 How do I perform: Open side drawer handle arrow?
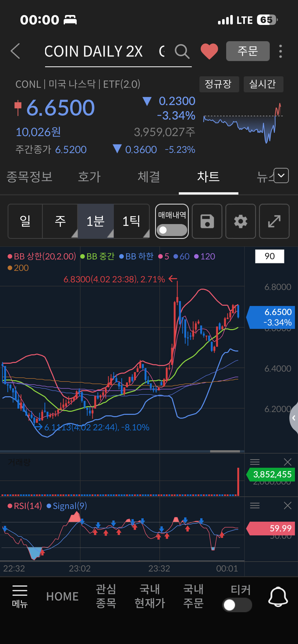pyautogui.click(x=294, y=418)
